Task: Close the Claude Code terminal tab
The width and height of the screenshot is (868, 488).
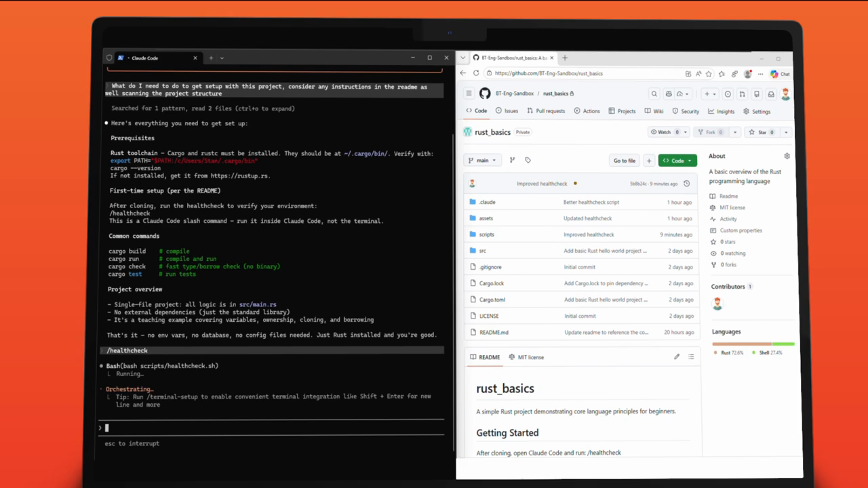Action: point(195,58)
